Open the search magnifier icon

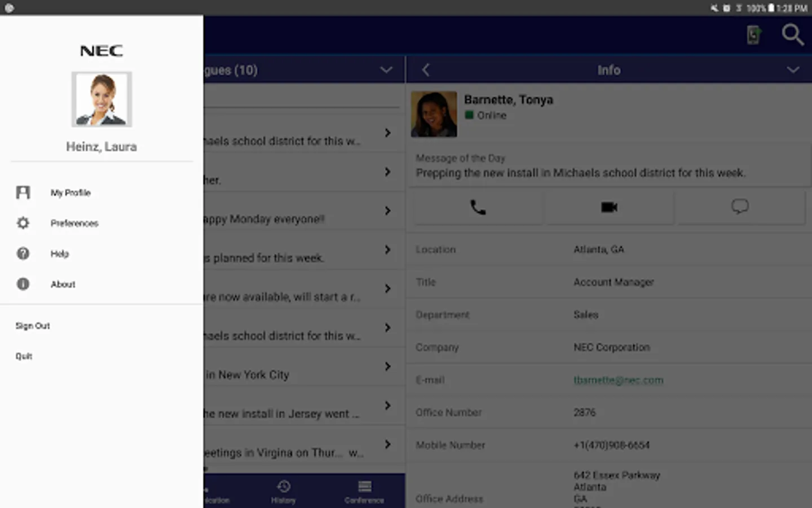click(x=792, y=35)
